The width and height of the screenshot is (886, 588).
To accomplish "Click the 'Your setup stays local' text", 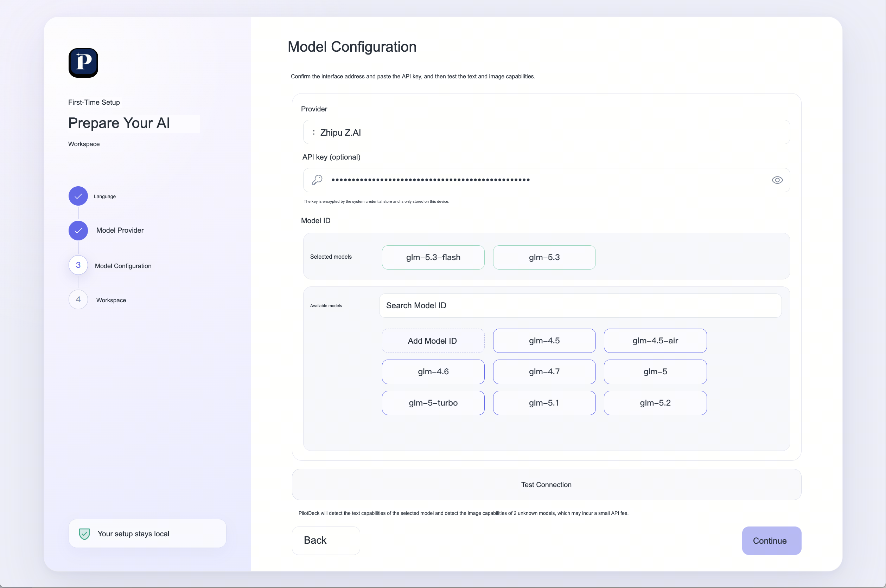I will (133, 534).
